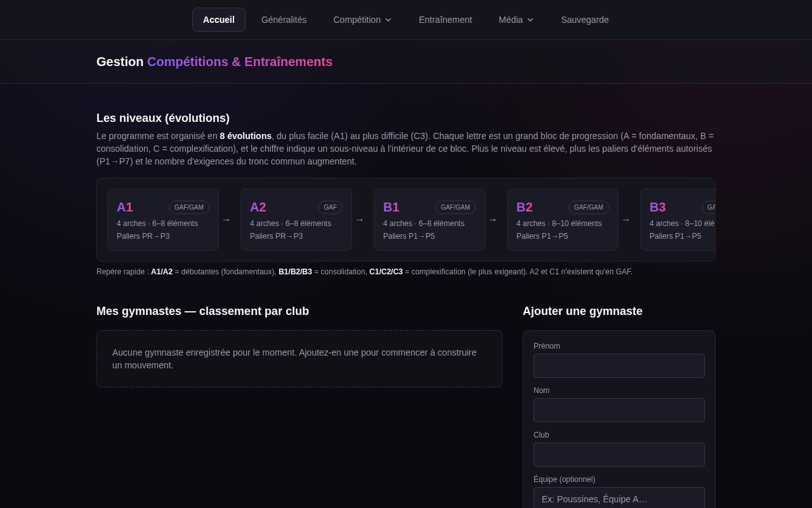The width and height of the screenshot is (812, 508).
Task: Expand the Compétition dropdown menu
Action: click(x=362, y=20)
